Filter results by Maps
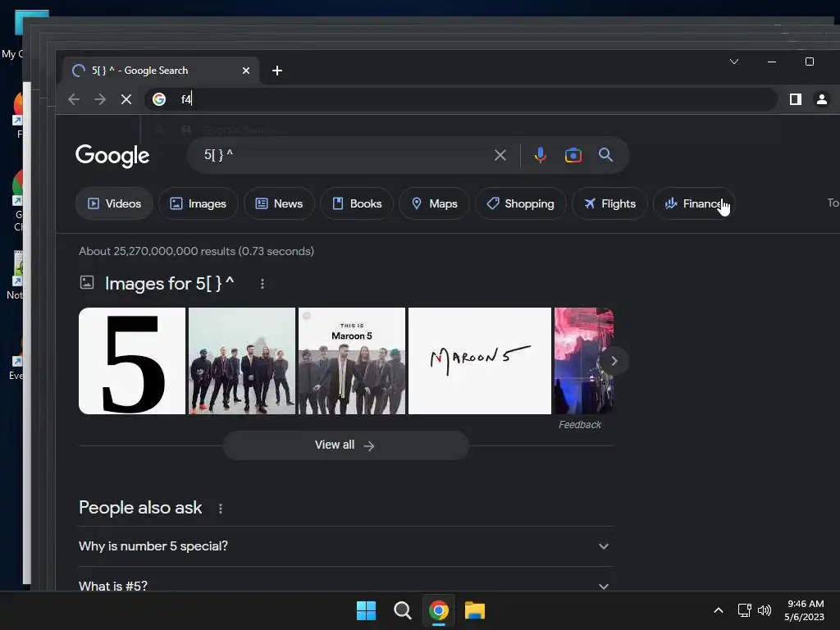The height and width of the screenshot is (630, 840). pyautogui.click(x=435, y=203)
